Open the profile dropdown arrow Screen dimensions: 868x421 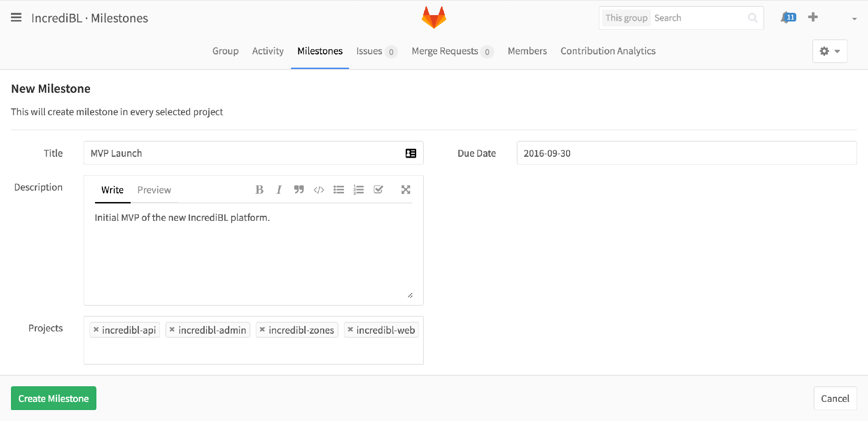tap(854, 18)
